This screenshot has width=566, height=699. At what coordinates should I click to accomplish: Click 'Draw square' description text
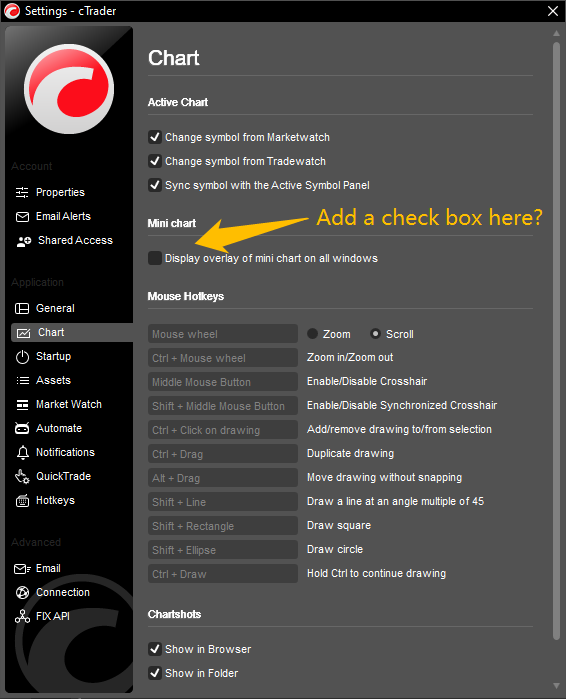tap(339, 526)
